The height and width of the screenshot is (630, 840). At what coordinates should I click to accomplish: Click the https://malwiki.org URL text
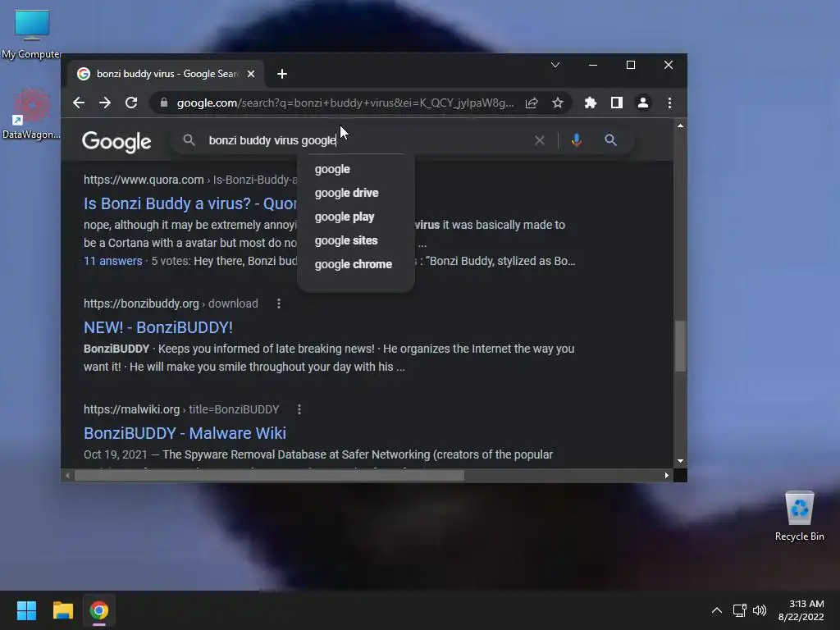coord(131,409)
